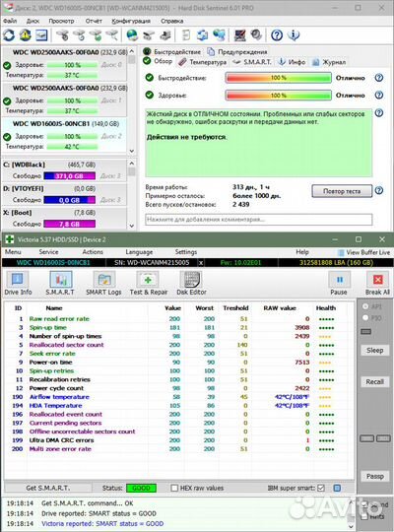Switch to Обзор tab
This screenshot has height=532, width=394.
[x=159, y=61]
